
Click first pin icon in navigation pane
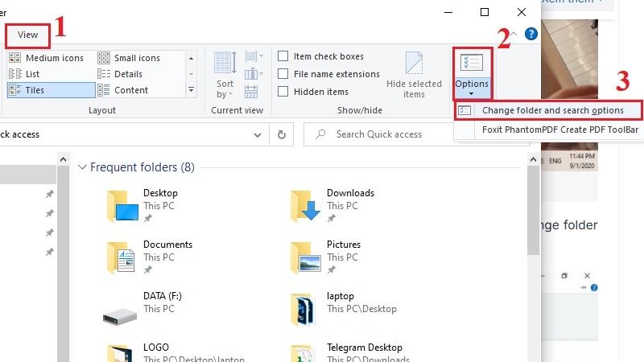(50, 194)
